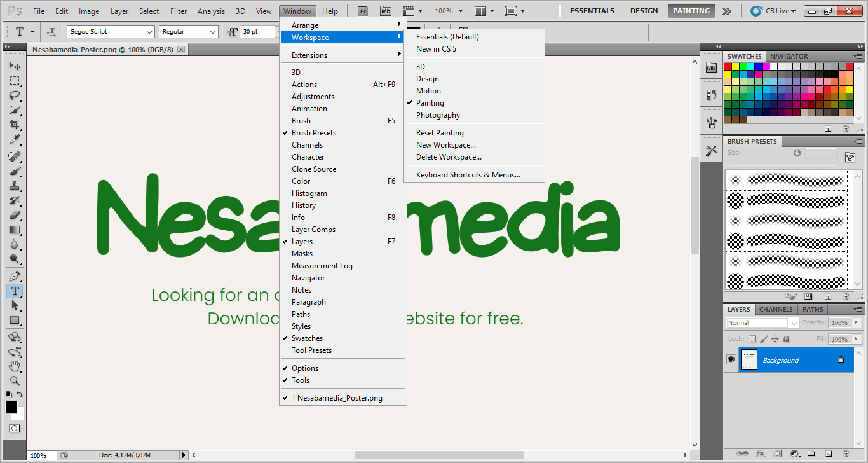Switch to the Channels tab

(x=776, y=310)
